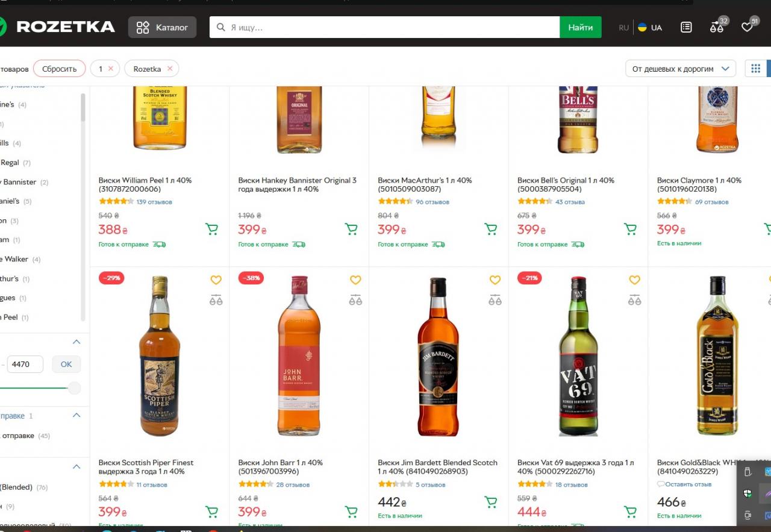771x532 pixels.
Task: Toggle Blended whisky type filter
Action: (x=17, y=487)
